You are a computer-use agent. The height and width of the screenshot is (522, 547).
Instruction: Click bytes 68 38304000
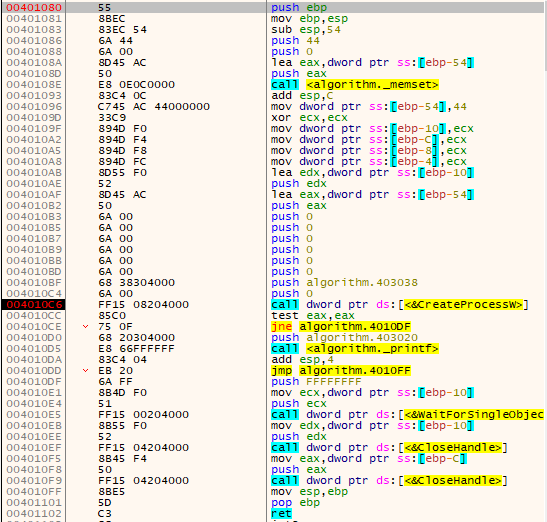point(136,283)
